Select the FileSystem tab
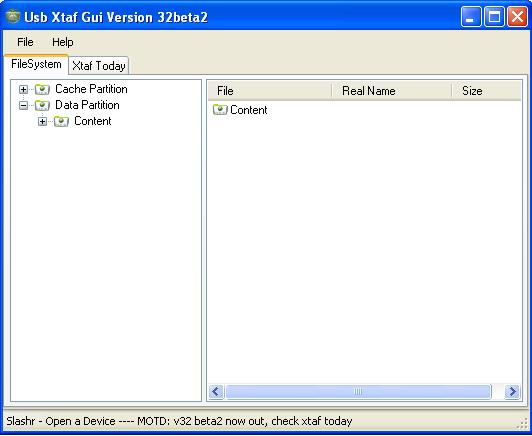The height and width of the screenshot is (436, 532). [36, 64]
